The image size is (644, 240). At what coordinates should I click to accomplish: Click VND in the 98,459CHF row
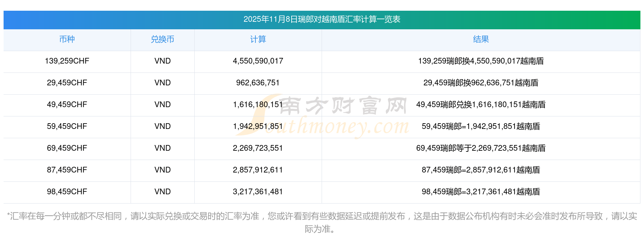(162, 192)
